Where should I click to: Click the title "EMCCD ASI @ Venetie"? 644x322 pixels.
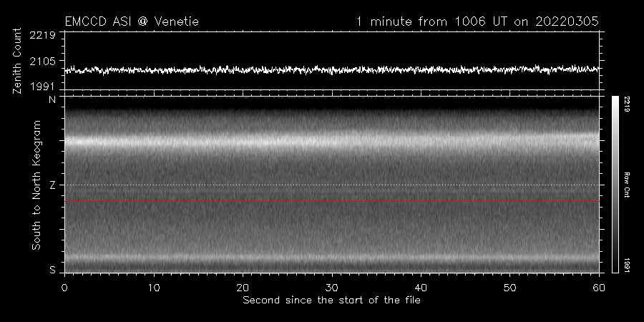tap(132, 21)
